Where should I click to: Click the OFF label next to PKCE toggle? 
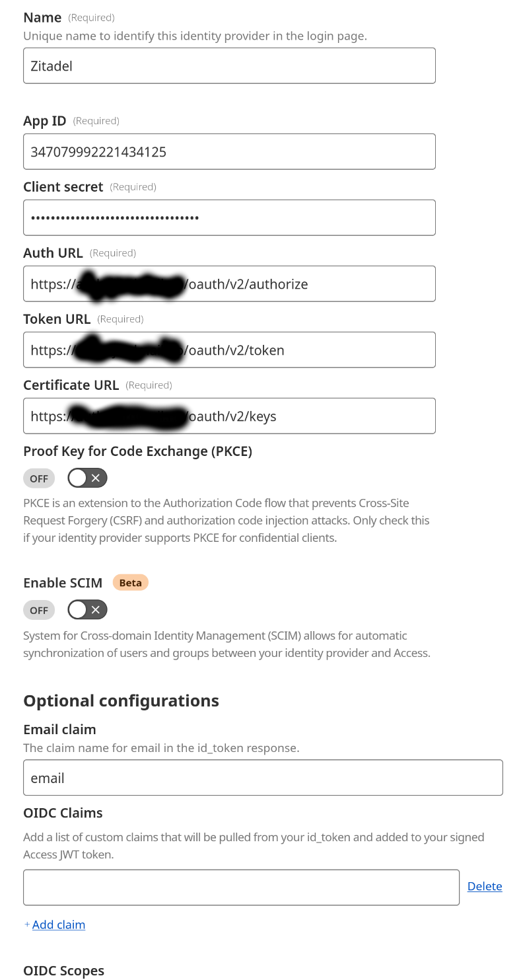tap(38, 478)
